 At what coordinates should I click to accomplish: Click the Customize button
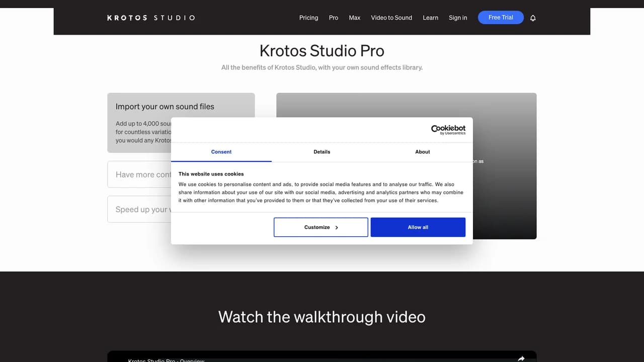321,227
